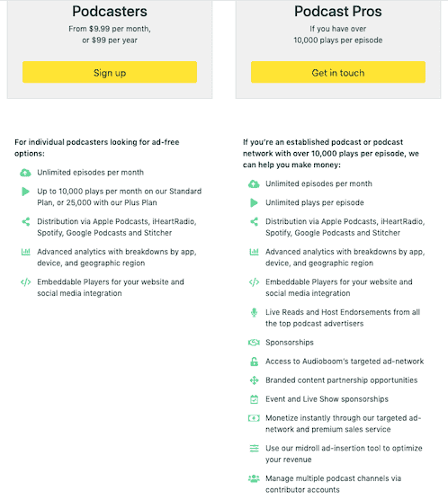Click the group users icon for contributor accounts
Viewport: 448px width, 500px height.
254,478
